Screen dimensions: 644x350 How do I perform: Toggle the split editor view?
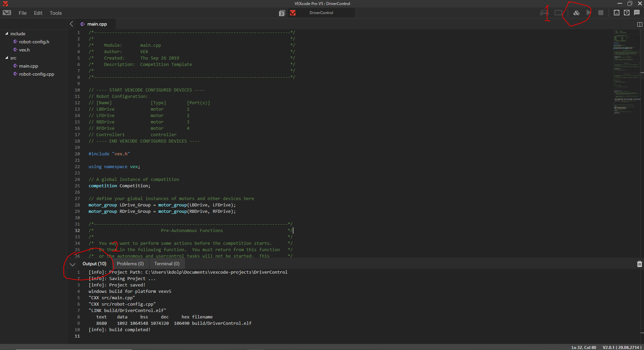click(x=639, y=24)
